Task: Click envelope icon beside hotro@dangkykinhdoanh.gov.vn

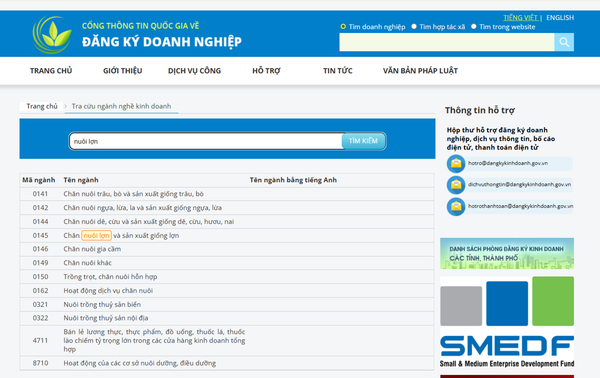Action: pyautogui.click(x=456, y=164)
